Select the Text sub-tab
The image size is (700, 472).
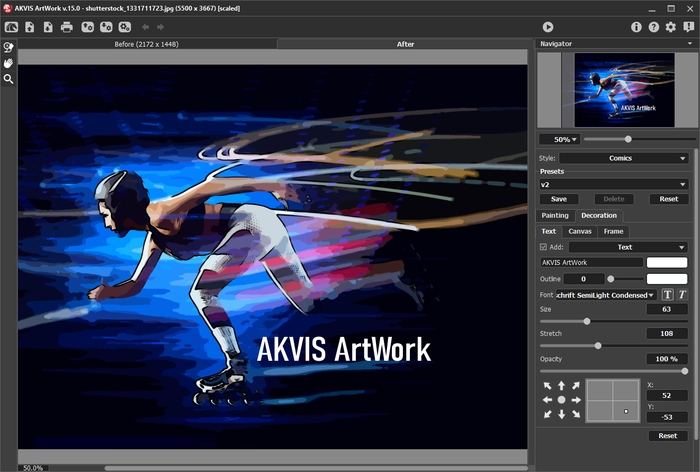click(x=548, y=231)
